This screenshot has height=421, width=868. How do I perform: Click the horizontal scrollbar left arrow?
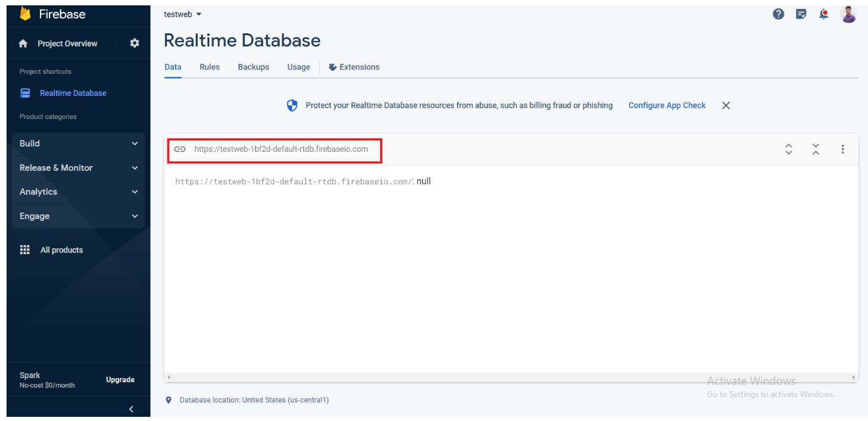tap(169, 378)
